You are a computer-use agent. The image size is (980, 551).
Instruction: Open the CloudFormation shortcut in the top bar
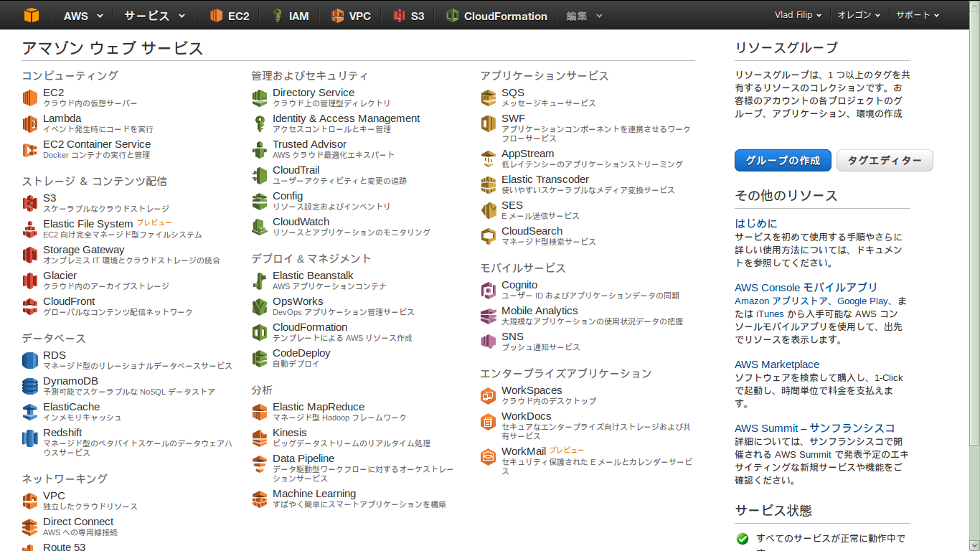pos(496,16)
